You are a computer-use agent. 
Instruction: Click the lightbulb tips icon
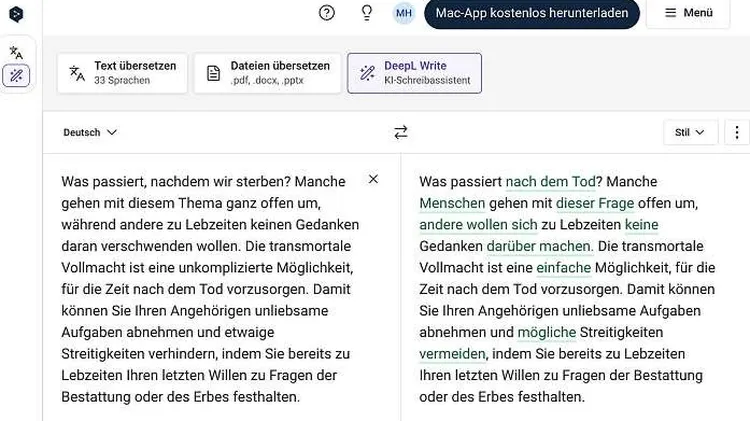click(366, 13)
